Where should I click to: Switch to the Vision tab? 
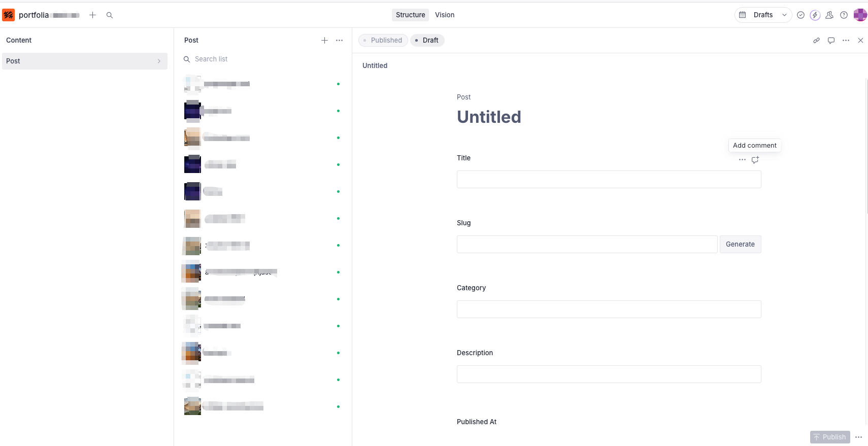point(445,15)
